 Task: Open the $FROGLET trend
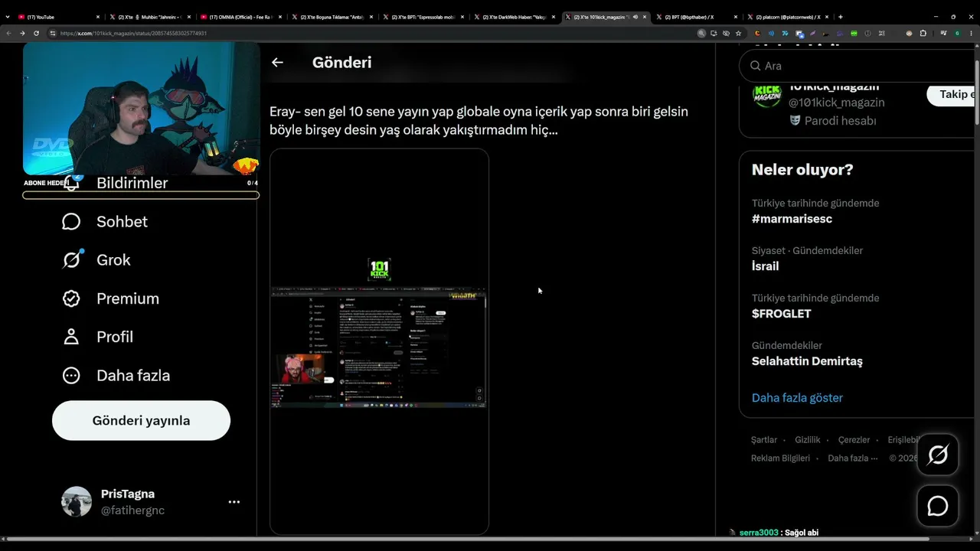781,314
